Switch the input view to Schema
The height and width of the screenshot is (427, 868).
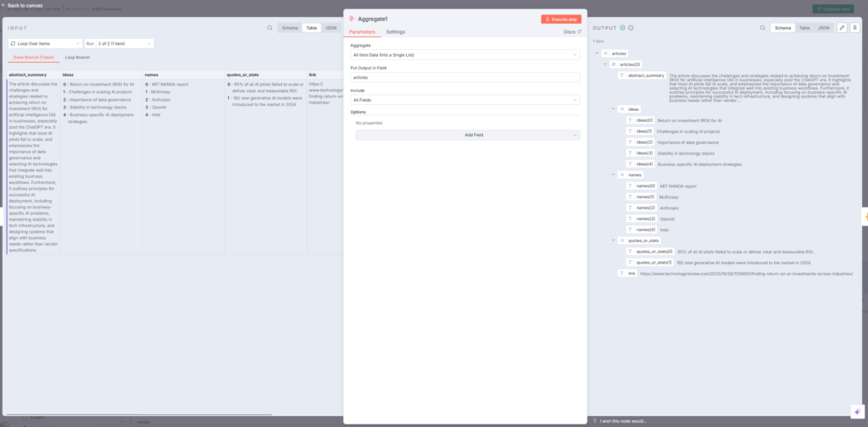pyautogui.click(x=290, y=28)
